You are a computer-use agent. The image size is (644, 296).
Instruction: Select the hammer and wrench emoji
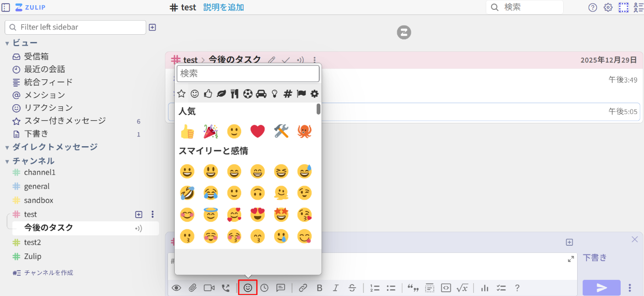[281, 131]
